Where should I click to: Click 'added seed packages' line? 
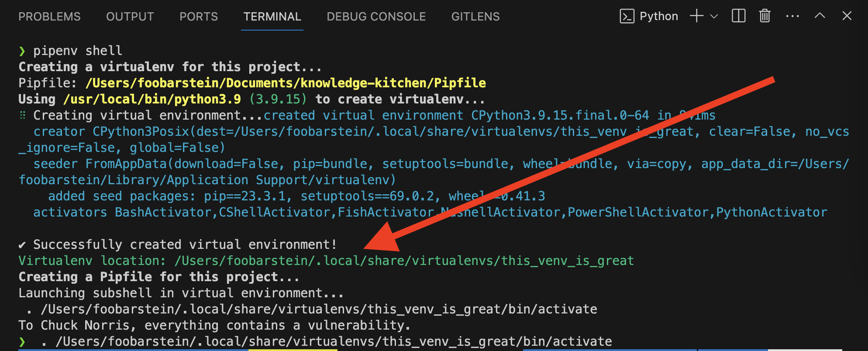pos(296,196)
